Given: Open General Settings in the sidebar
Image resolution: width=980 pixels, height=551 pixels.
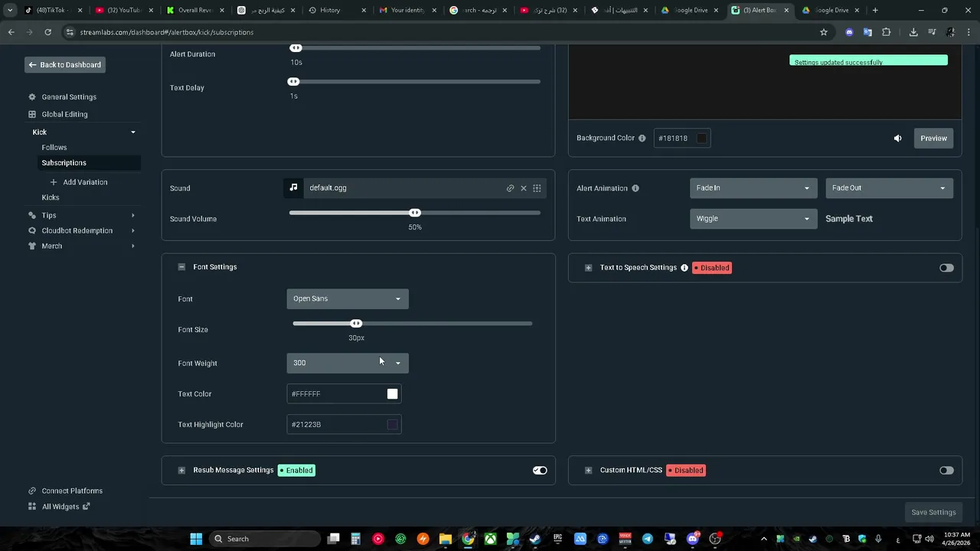Looking at the screenshot, I should [x=69, y=97].
